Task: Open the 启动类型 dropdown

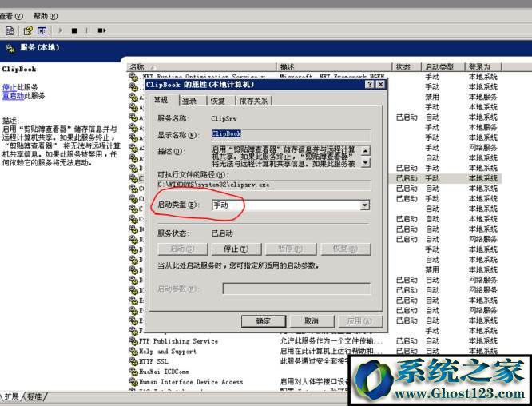Action: tap(365, 205)
